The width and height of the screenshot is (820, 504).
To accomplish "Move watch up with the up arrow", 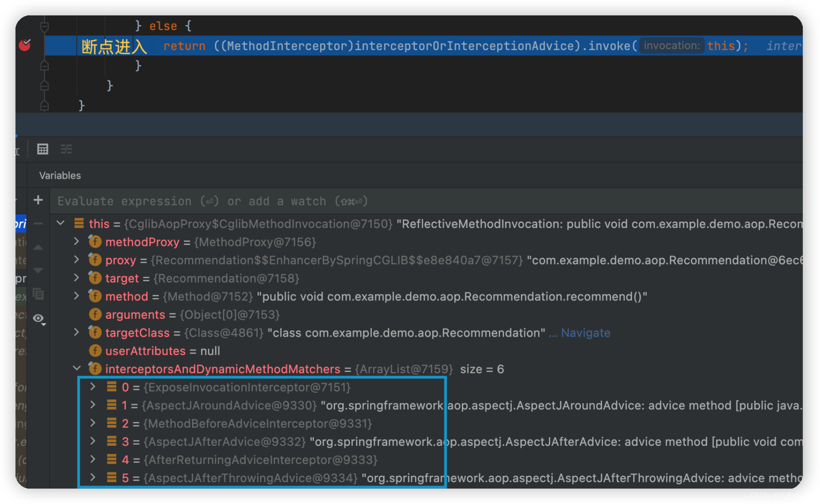I will point(38,247).
